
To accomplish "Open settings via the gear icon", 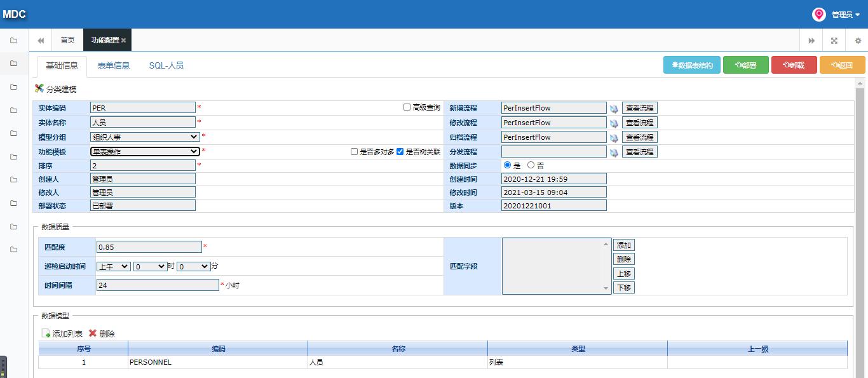I will (858, 40).
